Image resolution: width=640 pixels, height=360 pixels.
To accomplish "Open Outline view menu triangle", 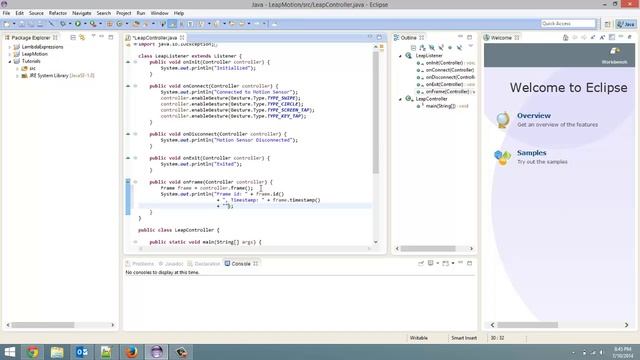I will [x=470, y=47].
